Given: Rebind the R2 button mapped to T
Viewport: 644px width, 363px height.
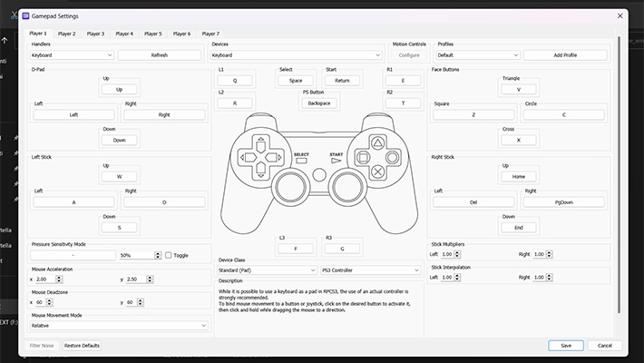Looking at the screenshot, I should (403, 103).
